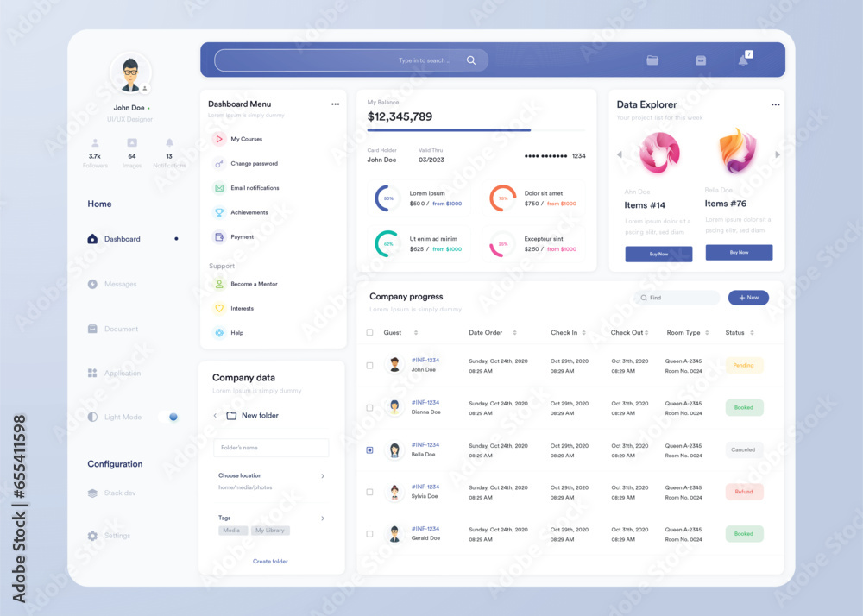Click the Followers person icon above 3.7k
The height and width of the screenshot is (616, 863).
(95, 143)
